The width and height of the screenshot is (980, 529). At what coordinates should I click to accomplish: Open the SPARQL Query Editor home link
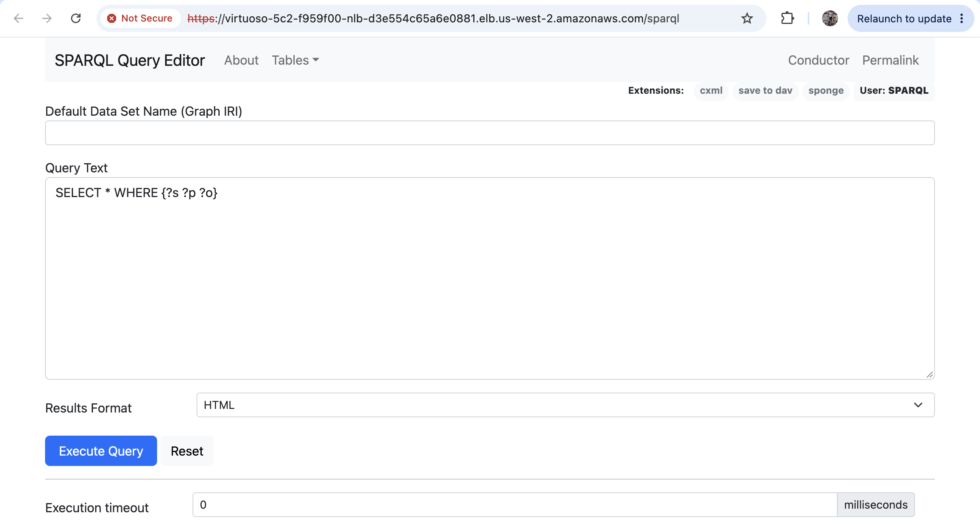(x=130, y=60)
